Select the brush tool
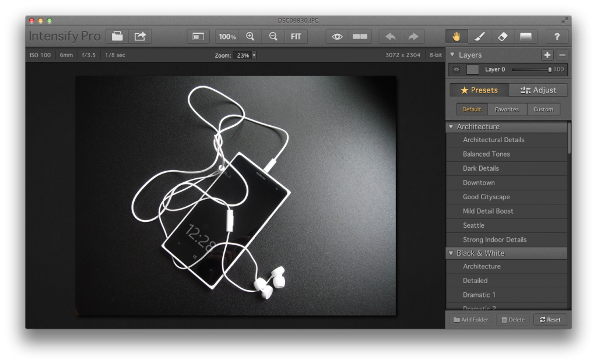Screen dimensions: 597x364 point(480,36)
